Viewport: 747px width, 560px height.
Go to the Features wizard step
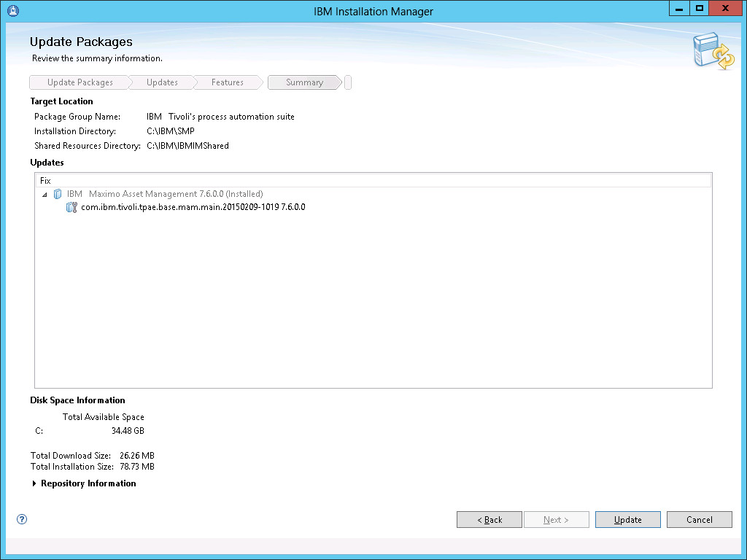pos(228,82)
